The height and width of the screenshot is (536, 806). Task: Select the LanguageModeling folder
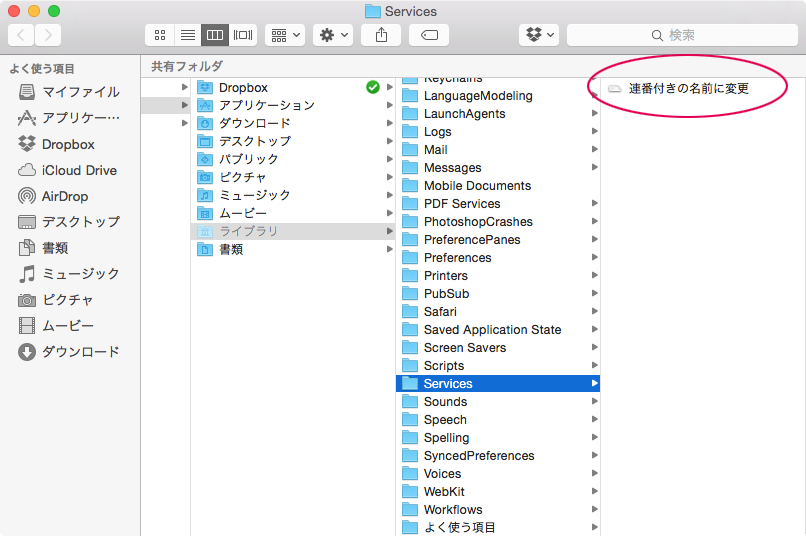click(x=498, y=96)
